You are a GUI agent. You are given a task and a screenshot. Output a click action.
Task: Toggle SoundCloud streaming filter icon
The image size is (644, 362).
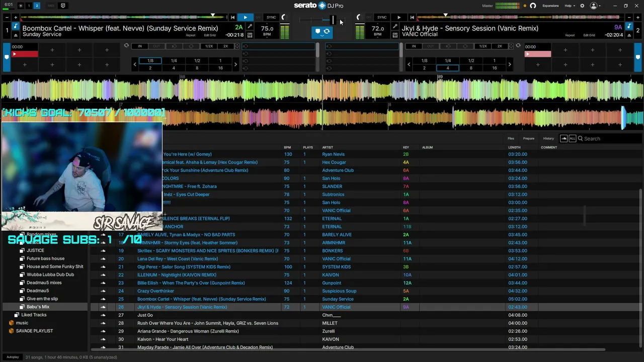tap(563, 138)
